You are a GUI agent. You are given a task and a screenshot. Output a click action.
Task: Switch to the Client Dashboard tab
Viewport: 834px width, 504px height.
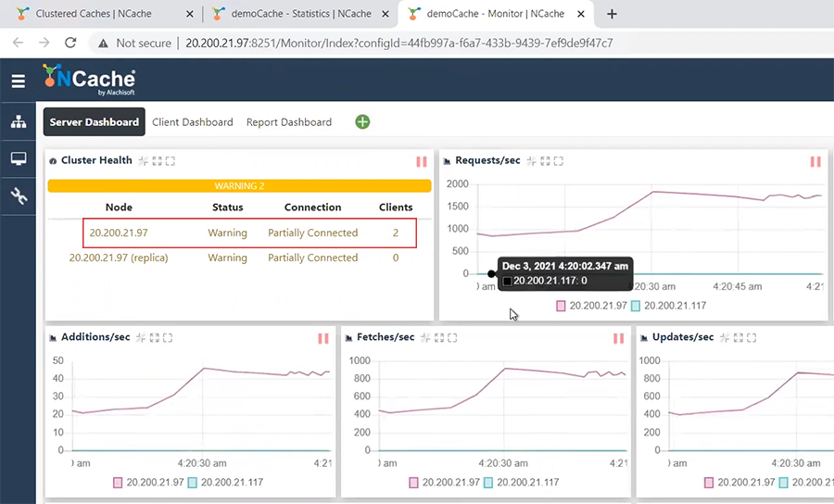tap(193, 121)
